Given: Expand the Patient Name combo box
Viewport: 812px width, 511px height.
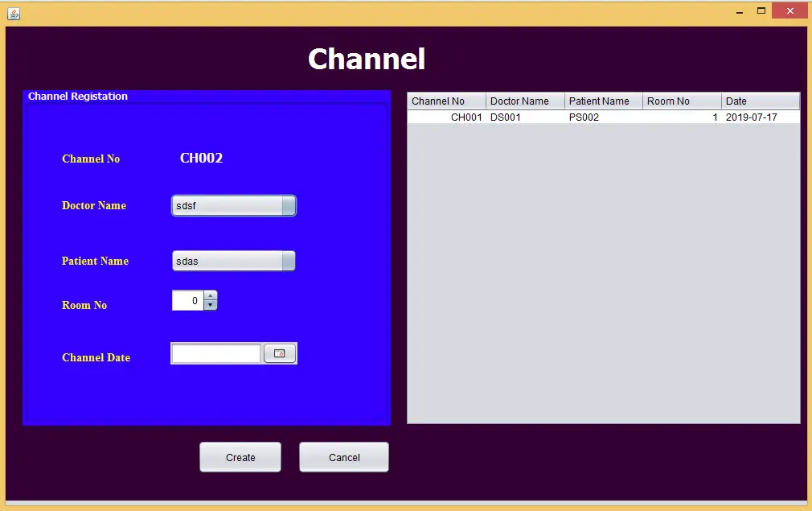Looking at the screenshot, I should 289,261.
